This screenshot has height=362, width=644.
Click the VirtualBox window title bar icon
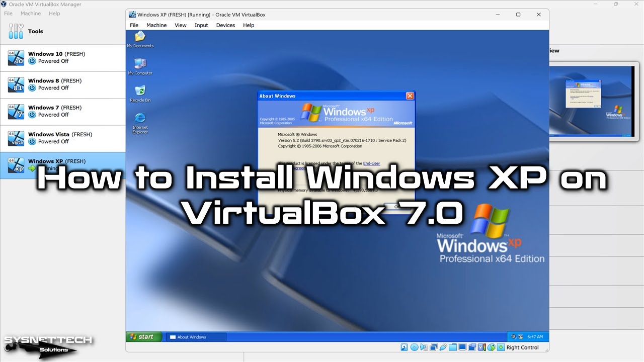132,15
